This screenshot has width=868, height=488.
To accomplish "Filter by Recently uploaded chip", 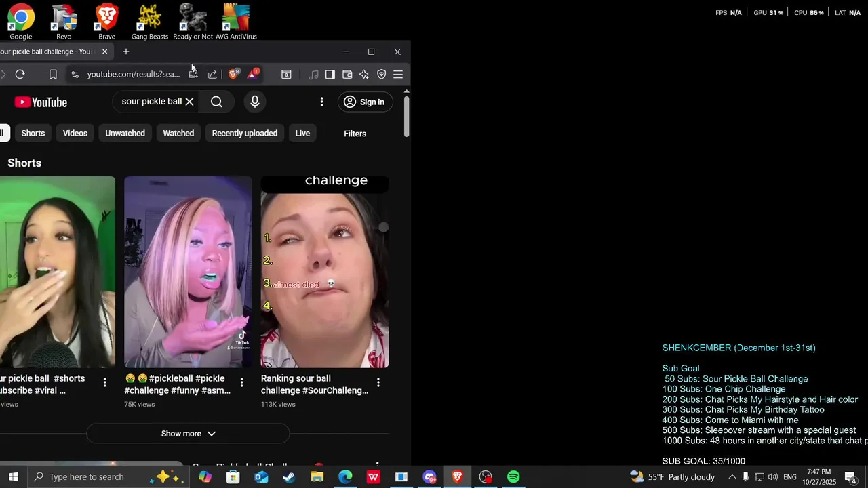I will 245,134.
